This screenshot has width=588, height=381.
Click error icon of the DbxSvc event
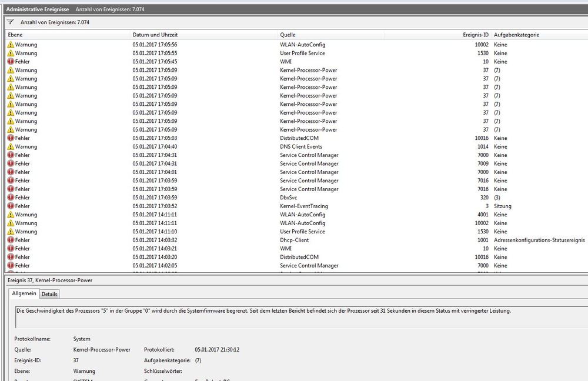[x=10, y=198]
